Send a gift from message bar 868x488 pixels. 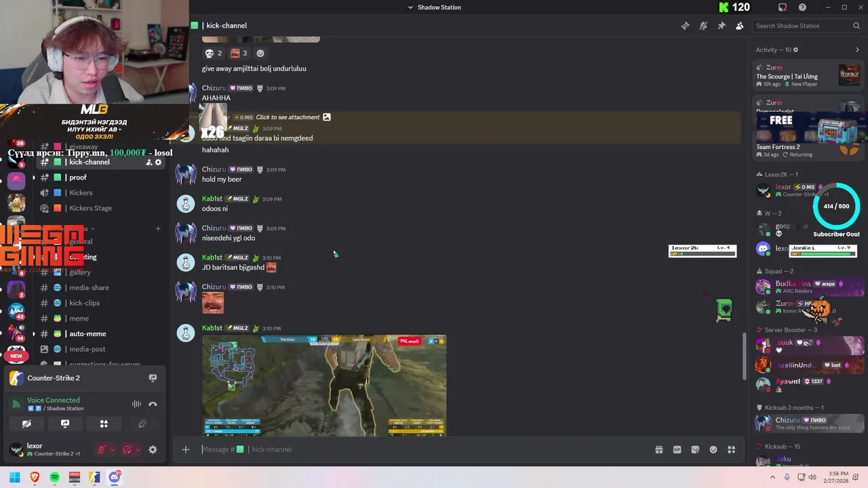pos(658,449)
